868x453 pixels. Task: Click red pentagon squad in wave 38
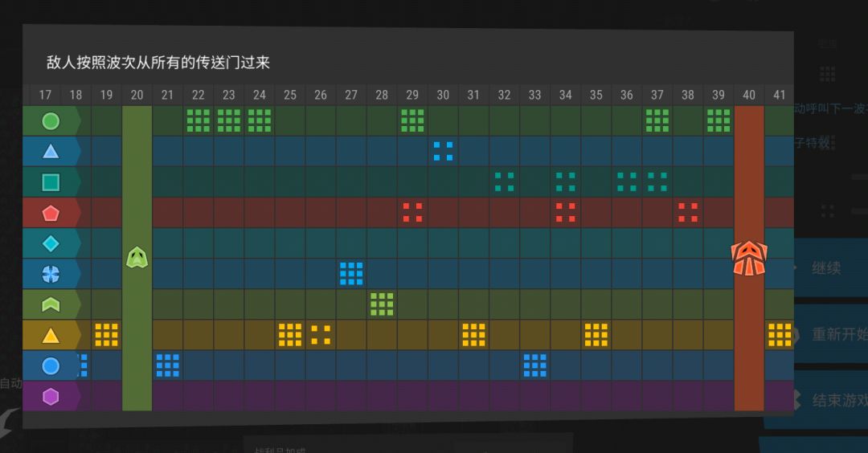[688, 212]
